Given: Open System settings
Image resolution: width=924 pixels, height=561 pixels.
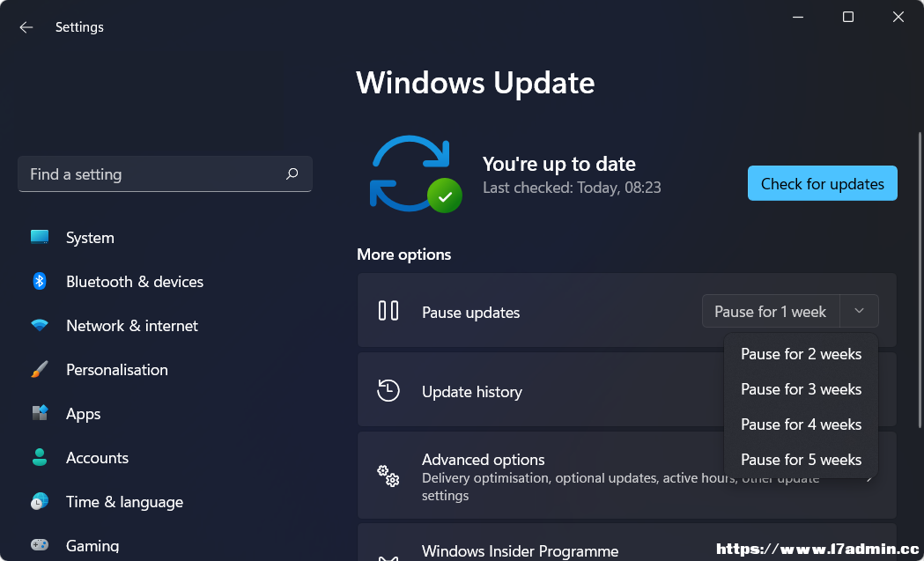Looking at the screenshot, I should (x=90, y=238).
